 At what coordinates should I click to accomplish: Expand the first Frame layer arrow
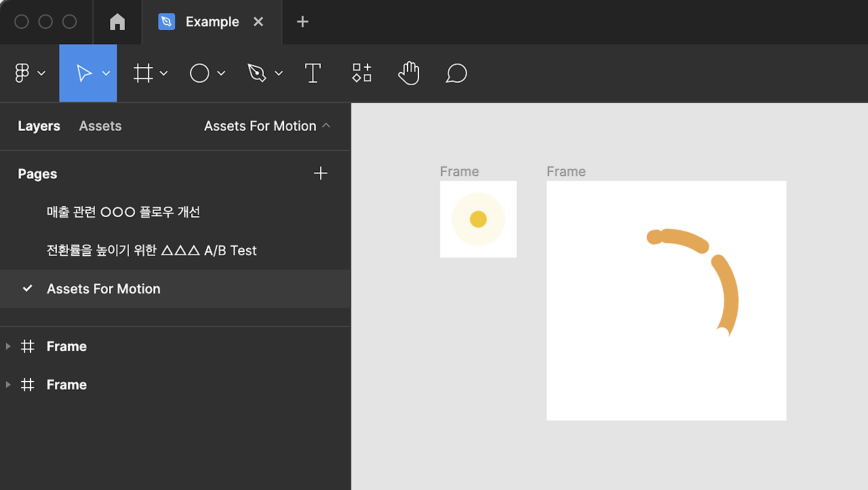point(8,346)
